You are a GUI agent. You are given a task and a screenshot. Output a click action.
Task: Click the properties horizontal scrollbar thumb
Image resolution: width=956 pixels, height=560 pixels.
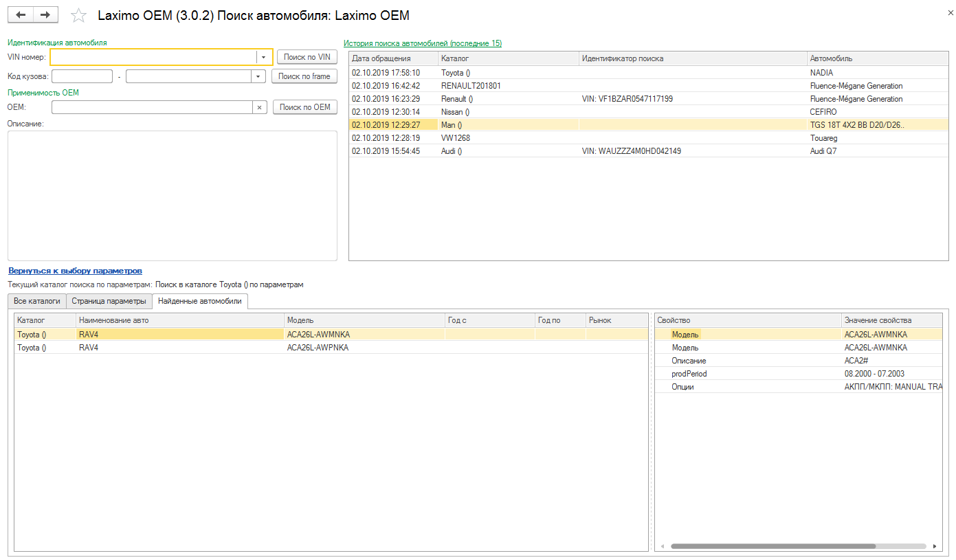pyautogui.click(x=773, y=546)
